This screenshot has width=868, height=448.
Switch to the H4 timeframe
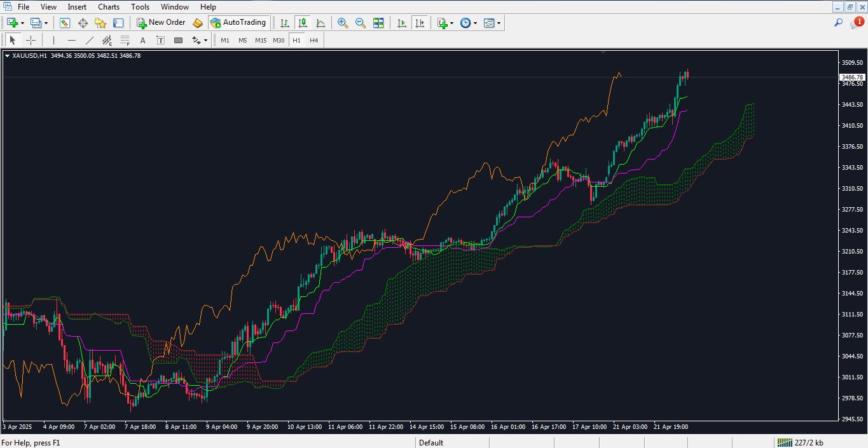[313, 39]
